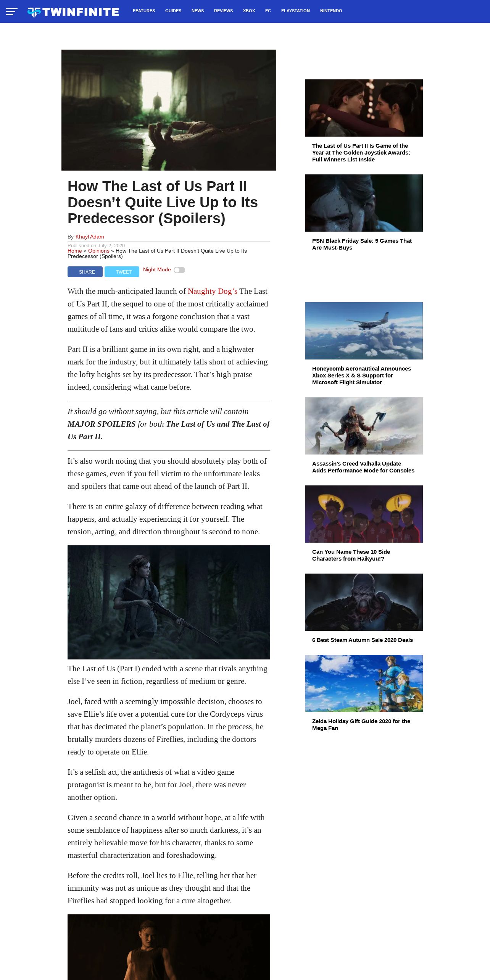Open Assassin's Creed Valhalla Update headline
The width and height of the screenshot is (490, 980).
pos(363,467)
